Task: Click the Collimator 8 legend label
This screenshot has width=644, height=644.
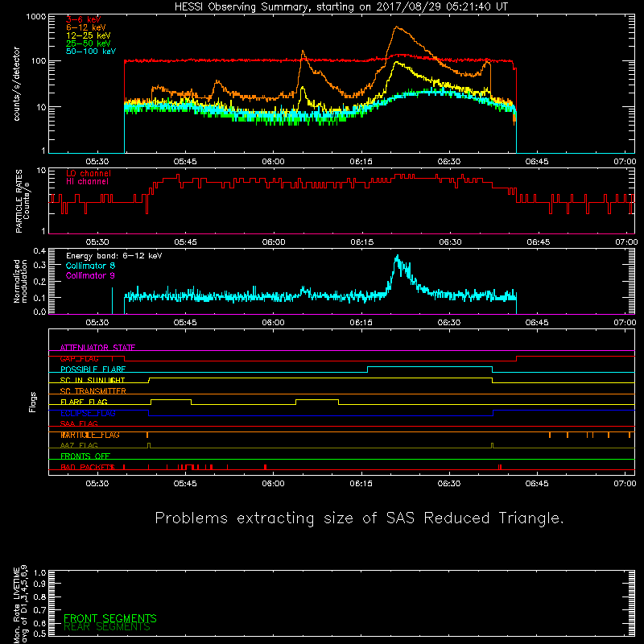Action: click(90, 266)
